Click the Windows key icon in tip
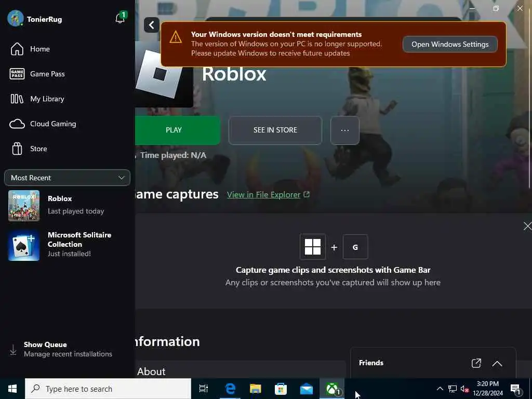 312,247
